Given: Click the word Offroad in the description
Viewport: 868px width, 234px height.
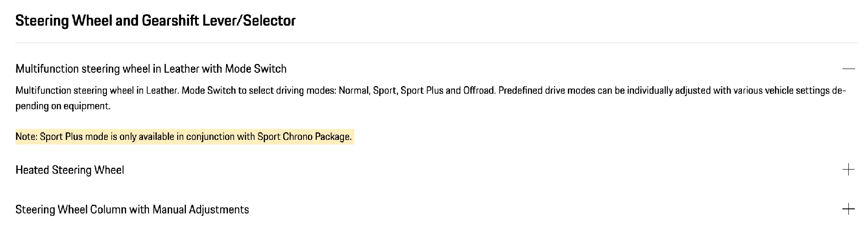Looking at the screenshot, I should pyautogui.click(x=478, y=90).
